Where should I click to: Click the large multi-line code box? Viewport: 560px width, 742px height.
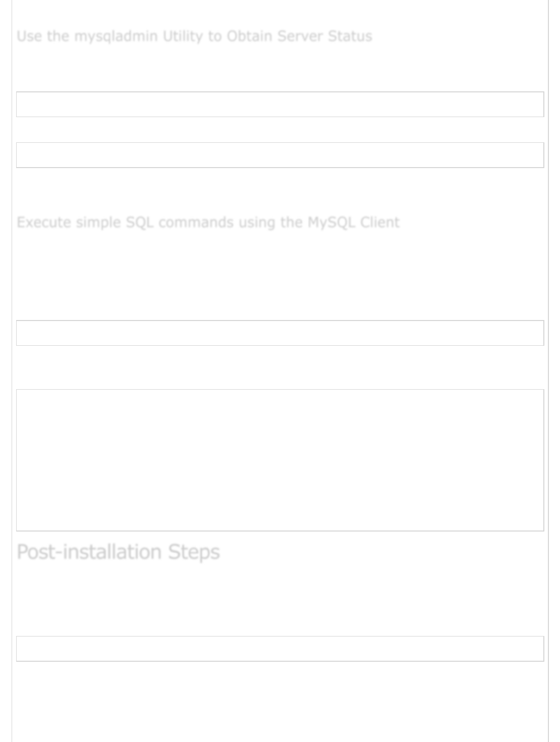click(280, 460)
